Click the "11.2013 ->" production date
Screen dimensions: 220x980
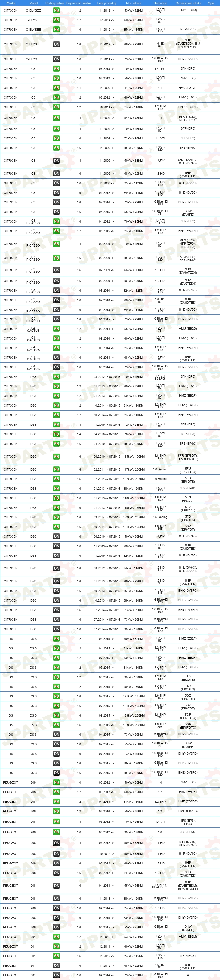[106, 899]
